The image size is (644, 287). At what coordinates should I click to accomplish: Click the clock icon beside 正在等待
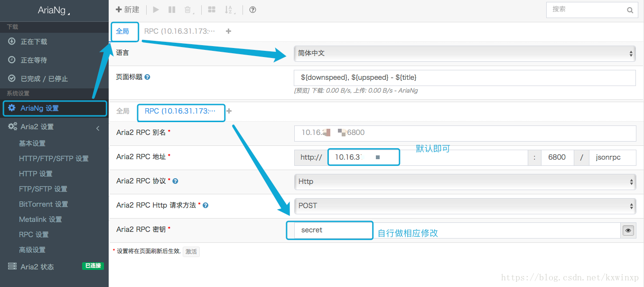[12, 60]
